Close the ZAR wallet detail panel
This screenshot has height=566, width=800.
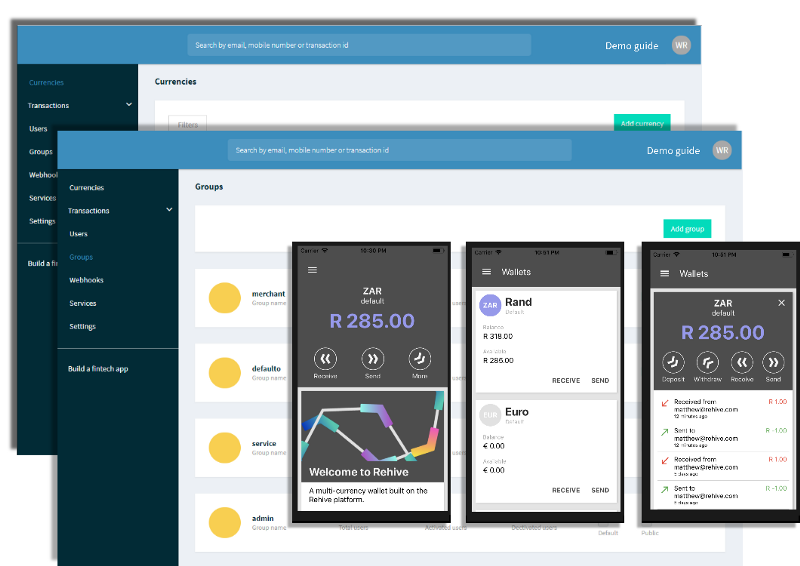[x=781, y=303]
